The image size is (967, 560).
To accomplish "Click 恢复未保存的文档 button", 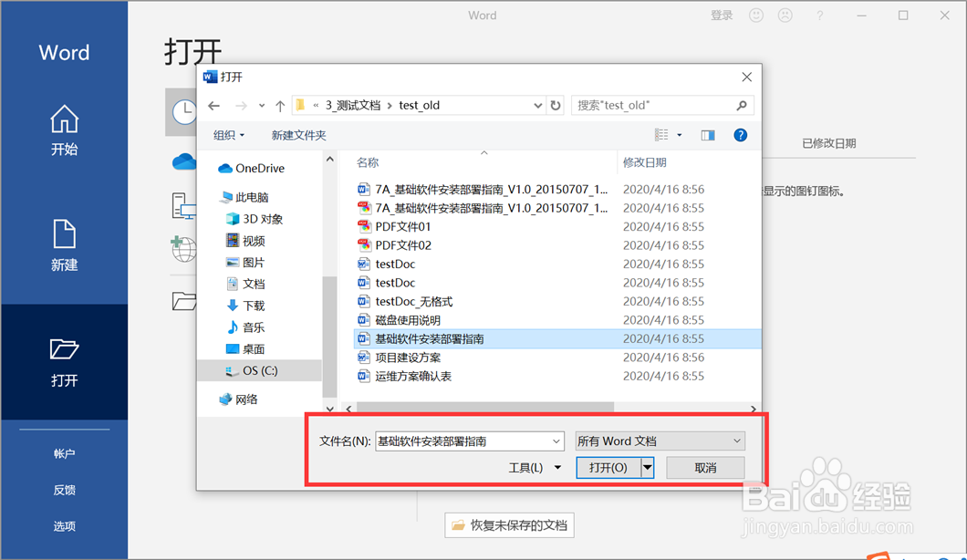I will [x=509, y=524].
